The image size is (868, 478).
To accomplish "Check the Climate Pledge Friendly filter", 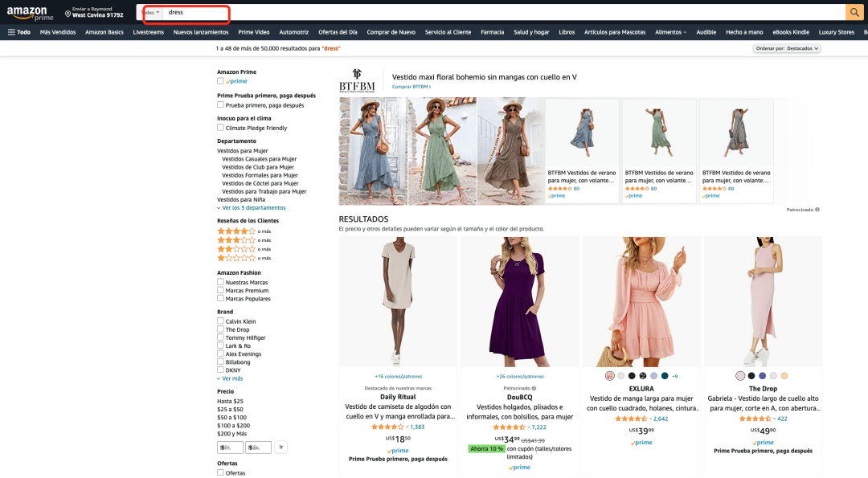I will [220, 128].
